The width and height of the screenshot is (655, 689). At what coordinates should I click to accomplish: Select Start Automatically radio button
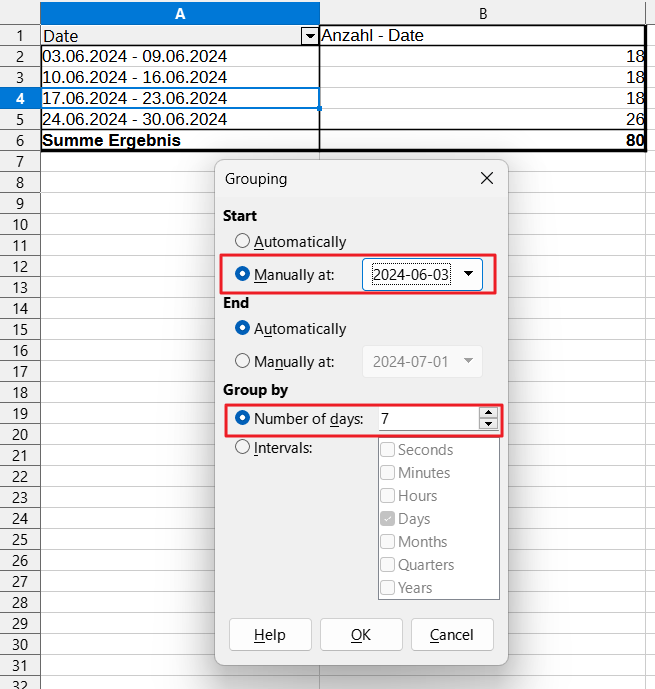(x=242, y=241)
